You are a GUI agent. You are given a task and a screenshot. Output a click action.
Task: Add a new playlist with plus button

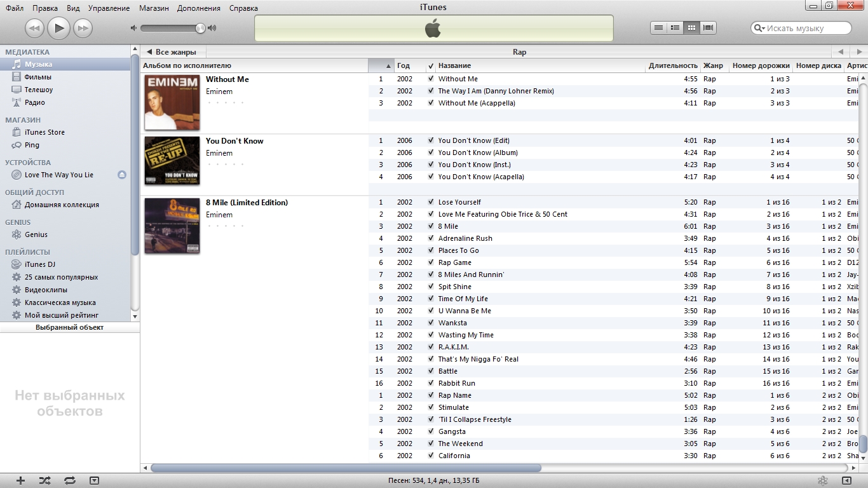pyautogui.click(x=20, y=480)
